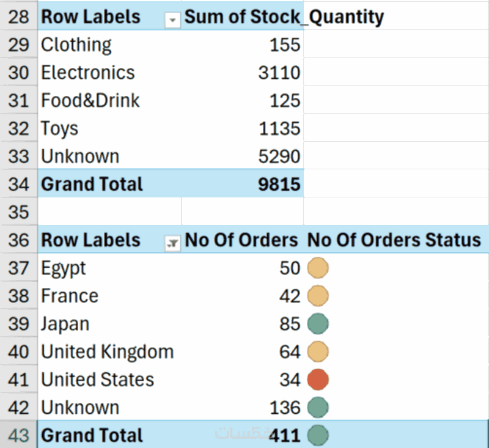
Task: Click United Kingdom's yellow status icon
Action: pos(318,351)
